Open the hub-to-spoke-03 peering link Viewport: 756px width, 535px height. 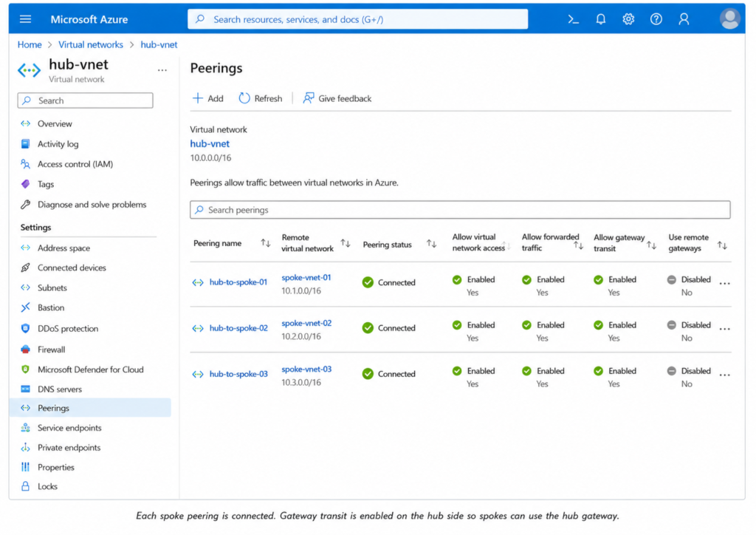click(x=238, y=374)
